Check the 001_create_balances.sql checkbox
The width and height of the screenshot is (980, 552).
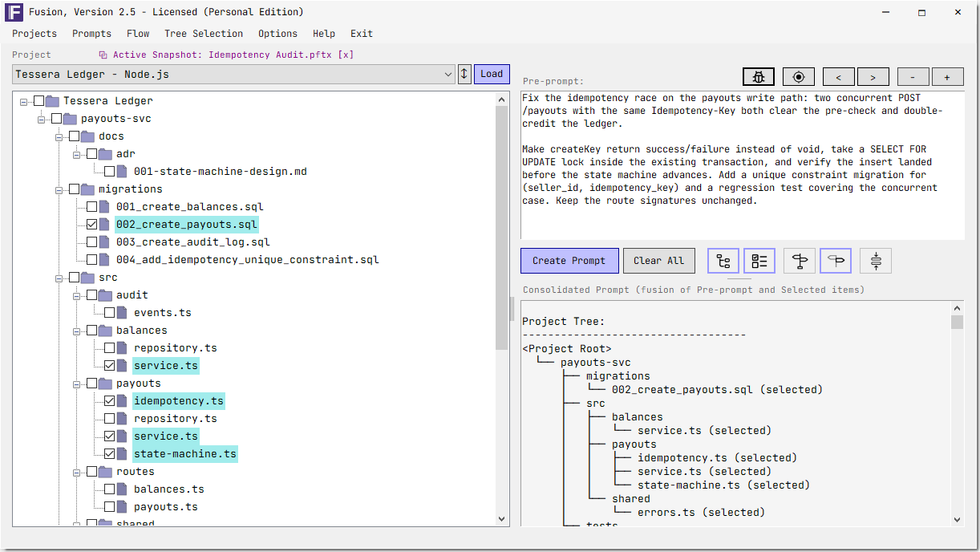pyautogui.click(x=91, y=207)
